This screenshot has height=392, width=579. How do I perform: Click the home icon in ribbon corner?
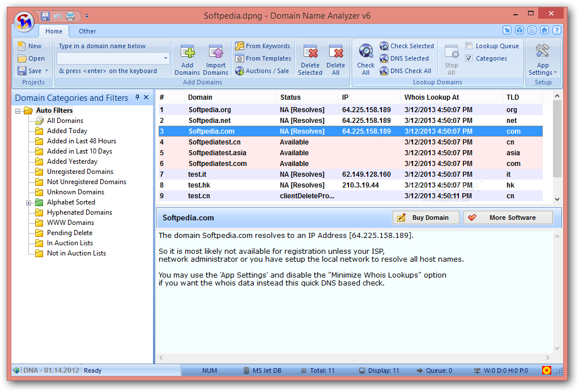pyautogui.click(x=544, y=30)
